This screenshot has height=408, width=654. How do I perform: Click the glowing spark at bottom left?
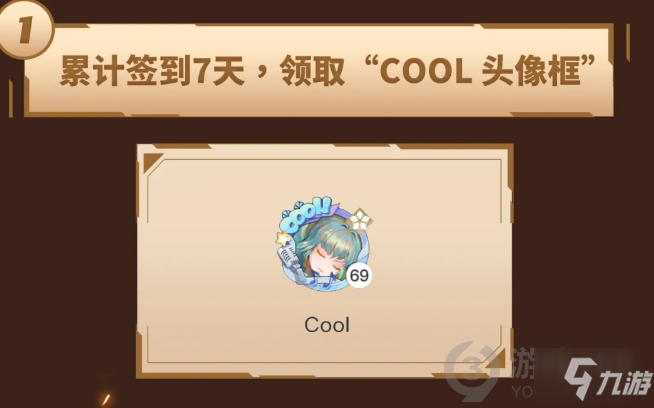[x=106, y=400]
